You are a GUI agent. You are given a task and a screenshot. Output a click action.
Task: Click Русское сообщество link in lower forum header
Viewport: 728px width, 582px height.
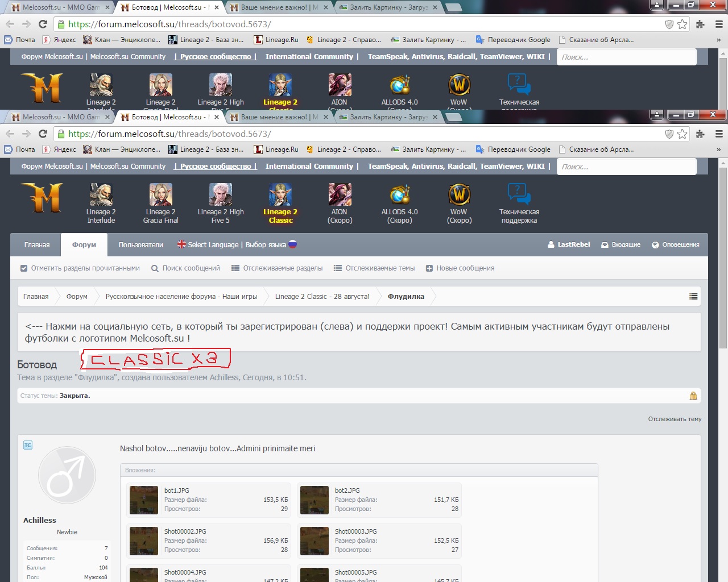216,167
